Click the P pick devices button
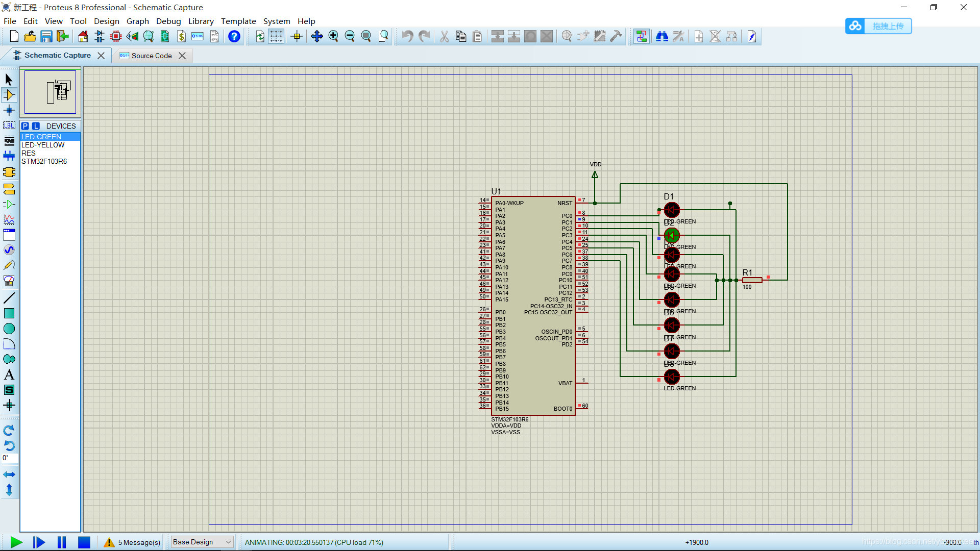This screenshot has width=980, height=551. (25, 126)
